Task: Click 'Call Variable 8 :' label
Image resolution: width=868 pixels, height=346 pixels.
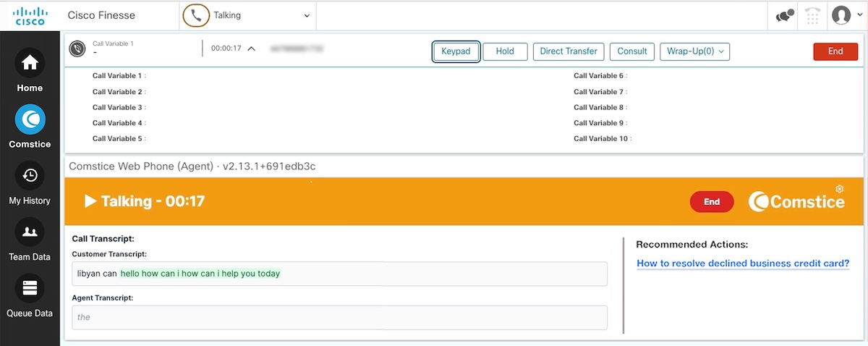Action: (600, 107)
